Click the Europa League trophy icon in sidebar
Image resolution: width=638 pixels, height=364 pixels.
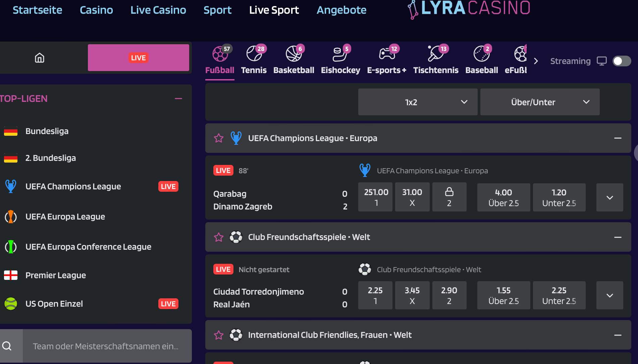(11, 217)
